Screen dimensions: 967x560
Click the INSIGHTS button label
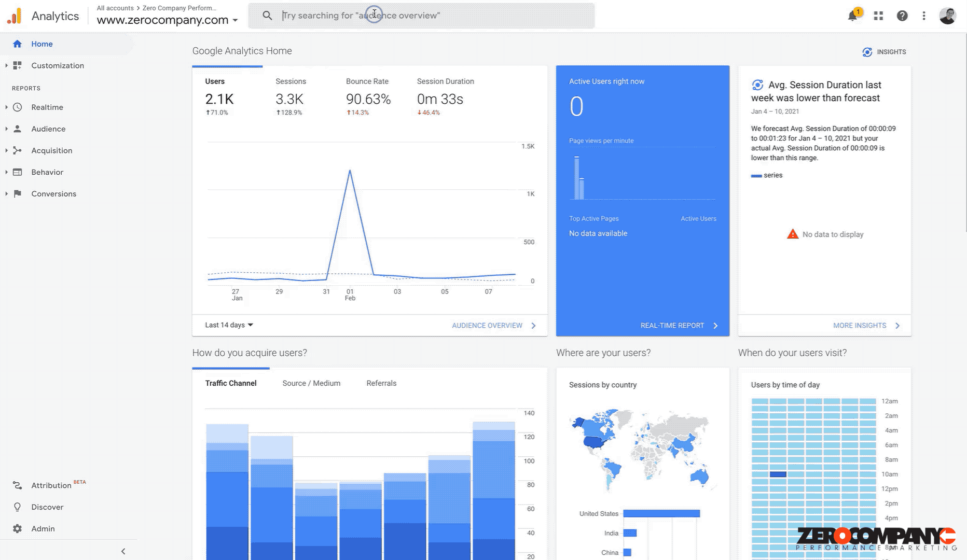click(891, 52)
